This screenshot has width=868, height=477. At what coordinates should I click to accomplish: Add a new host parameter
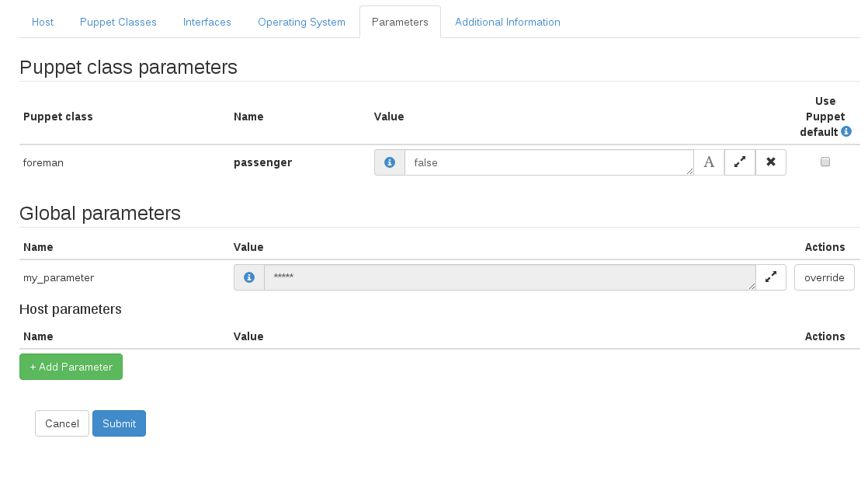pos(71,367)
